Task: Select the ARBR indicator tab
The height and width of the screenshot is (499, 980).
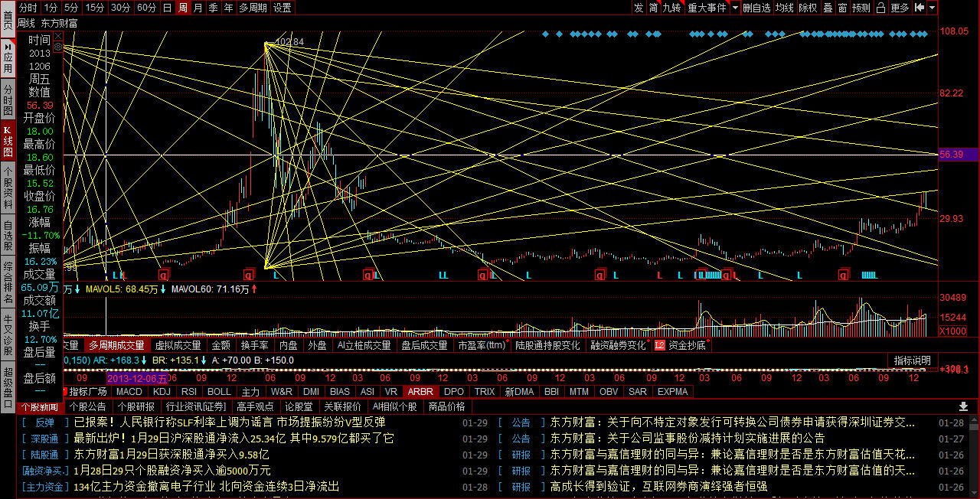Action: tap(420, 391)
